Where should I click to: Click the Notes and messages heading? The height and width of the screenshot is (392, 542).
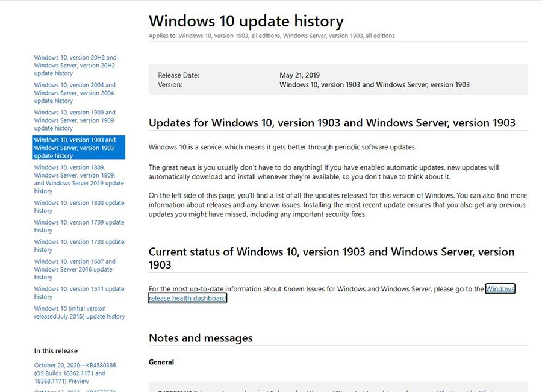tap(200, 338)
